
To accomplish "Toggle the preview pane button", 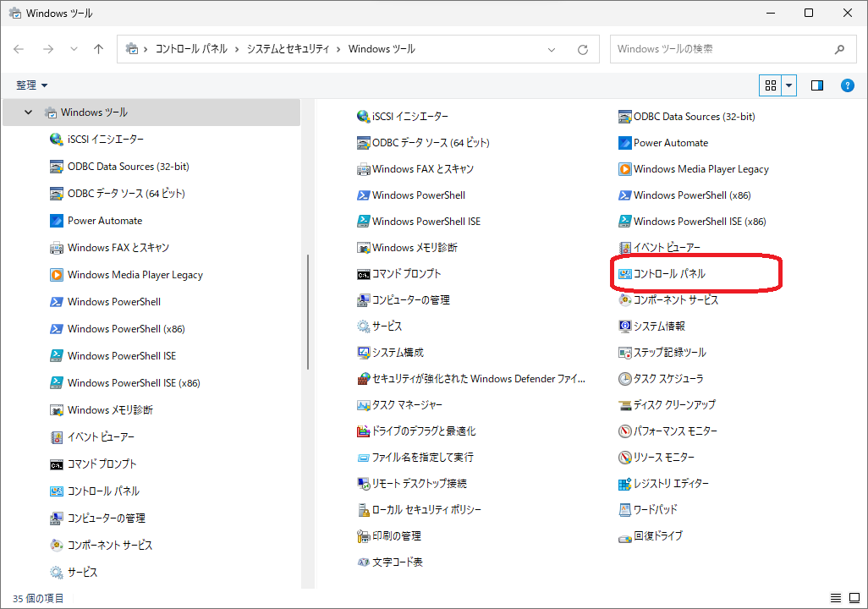I will (x=817, y=85).
